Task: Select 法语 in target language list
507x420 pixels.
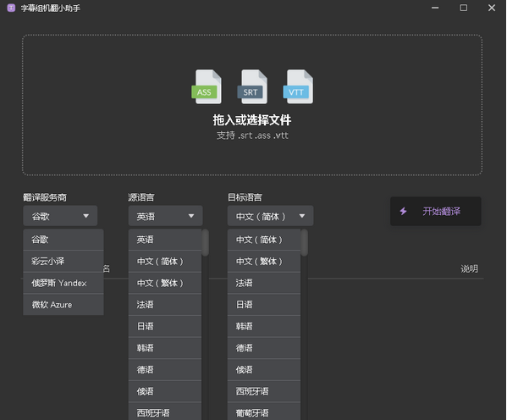Action: [264, 283]
